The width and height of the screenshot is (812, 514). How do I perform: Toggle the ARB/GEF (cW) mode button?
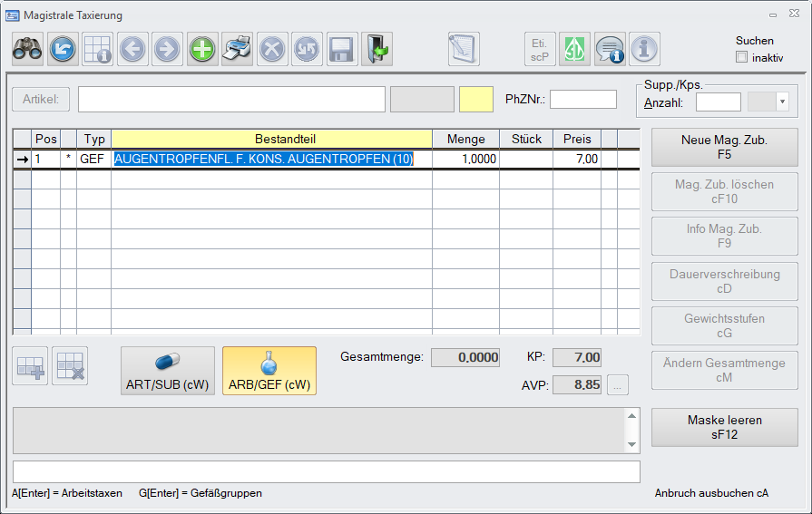point(269,371)
